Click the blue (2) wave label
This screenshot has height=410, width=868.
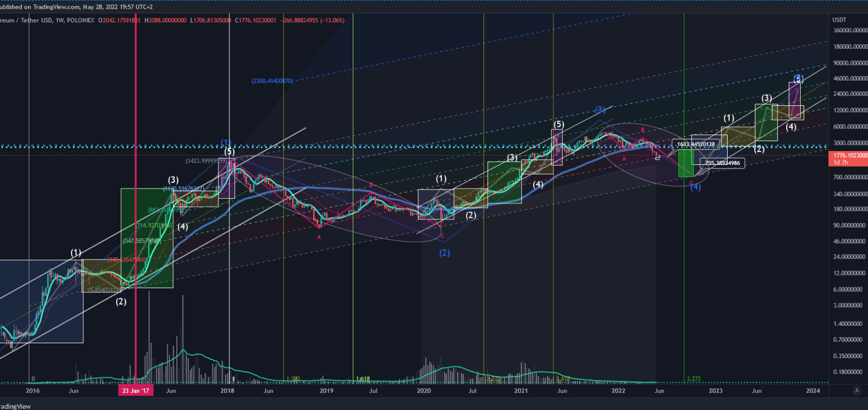click(445, 253)
